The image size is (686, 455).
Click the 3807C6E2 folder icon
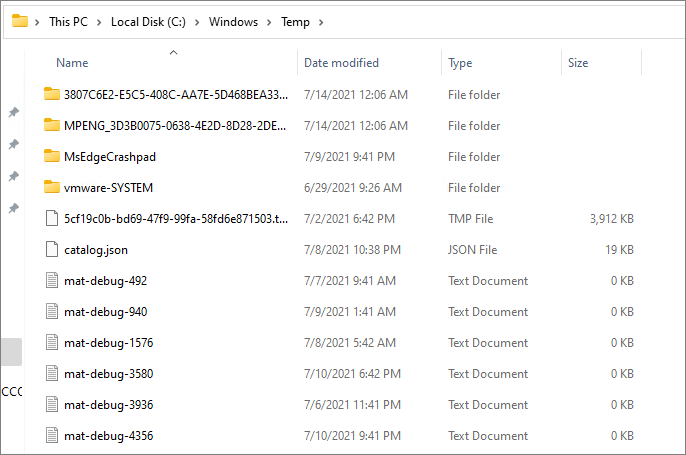coord(52,95)
